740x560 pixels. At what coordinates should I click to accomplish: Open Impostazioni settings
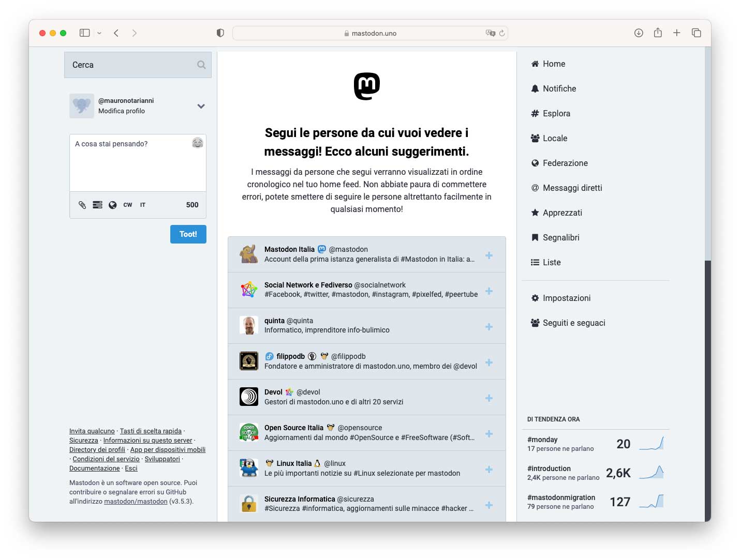pyautogui.click(x=561, y=298)
